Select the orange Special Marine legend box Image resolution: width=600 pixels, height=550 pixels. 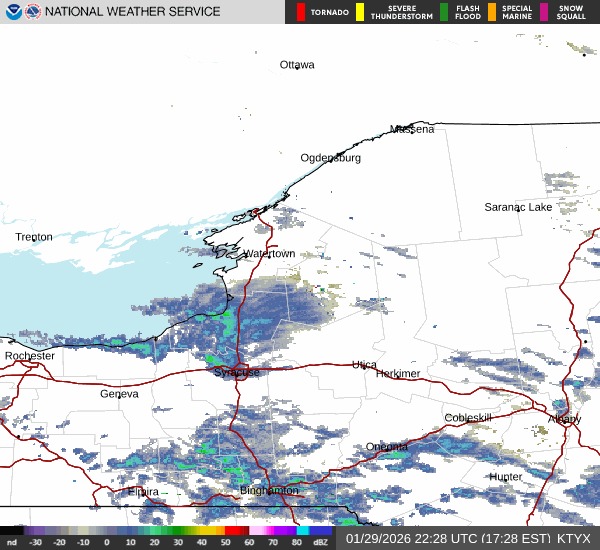coord(492,12)
